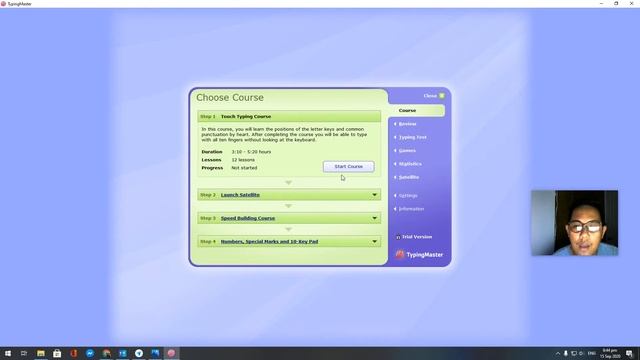
Task: Click the Choose Course heading
Action: point(230,98)
